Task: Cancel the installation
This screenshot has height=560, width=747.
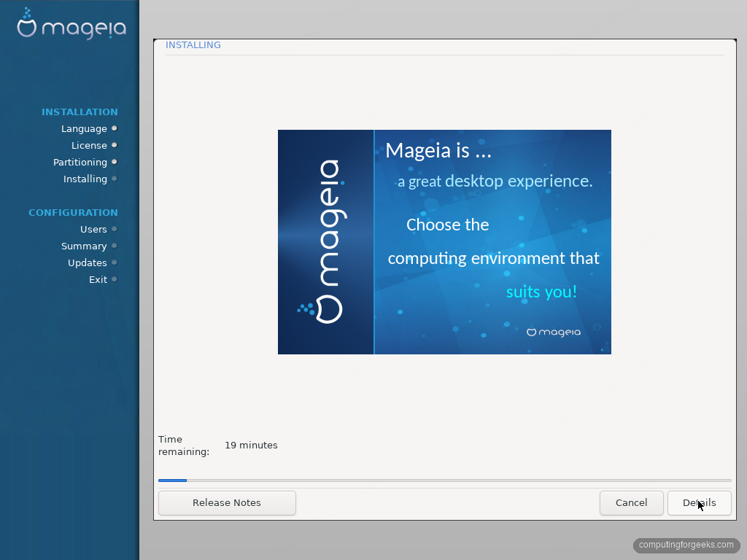Action: tap(631, 503)
